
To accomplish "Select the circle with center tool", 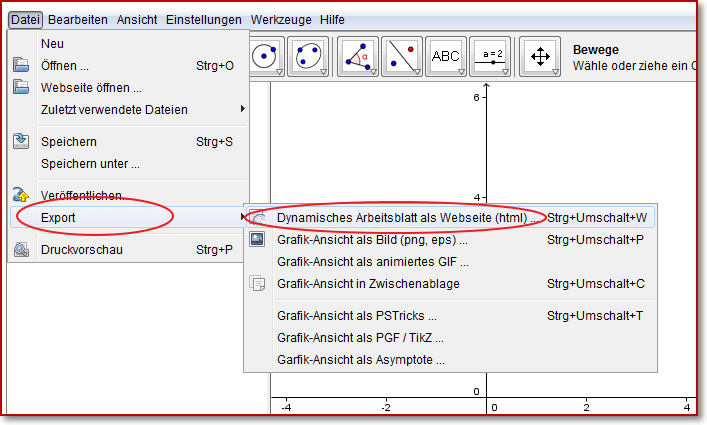I will [265, 57].
